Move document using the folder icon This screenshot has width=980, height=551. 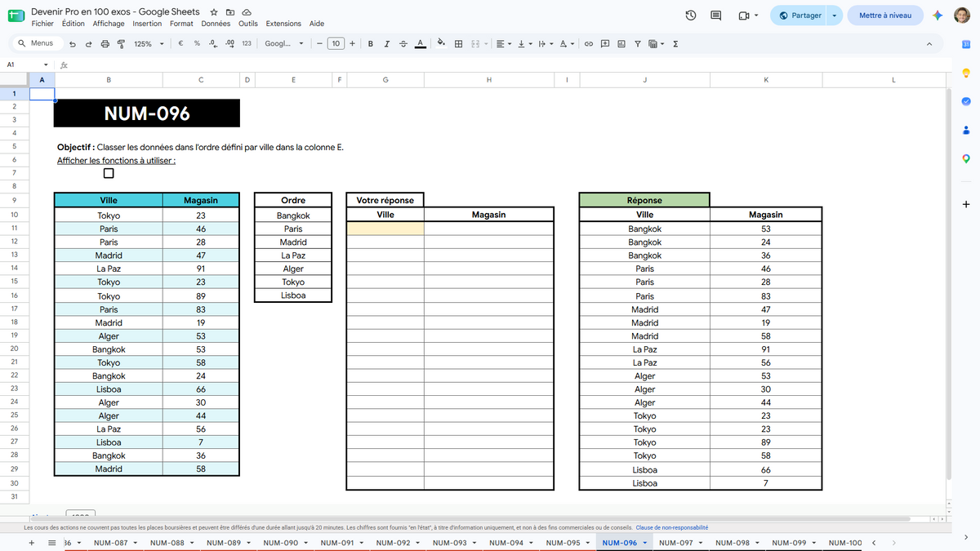click(229, 12)
